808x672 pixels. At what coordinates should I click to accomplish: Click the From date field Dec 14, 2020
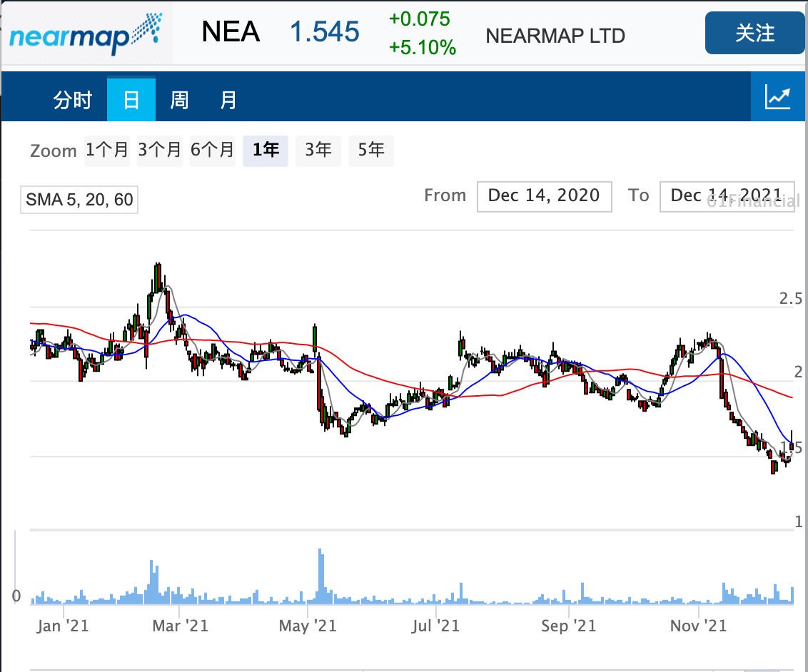[x=544, y=196]
